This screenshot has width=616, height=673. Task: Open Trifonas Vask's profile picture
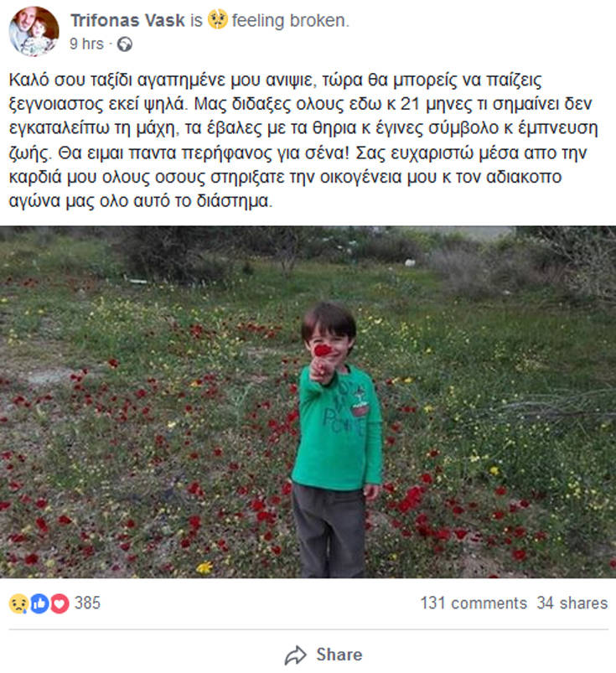coord(34,30)
